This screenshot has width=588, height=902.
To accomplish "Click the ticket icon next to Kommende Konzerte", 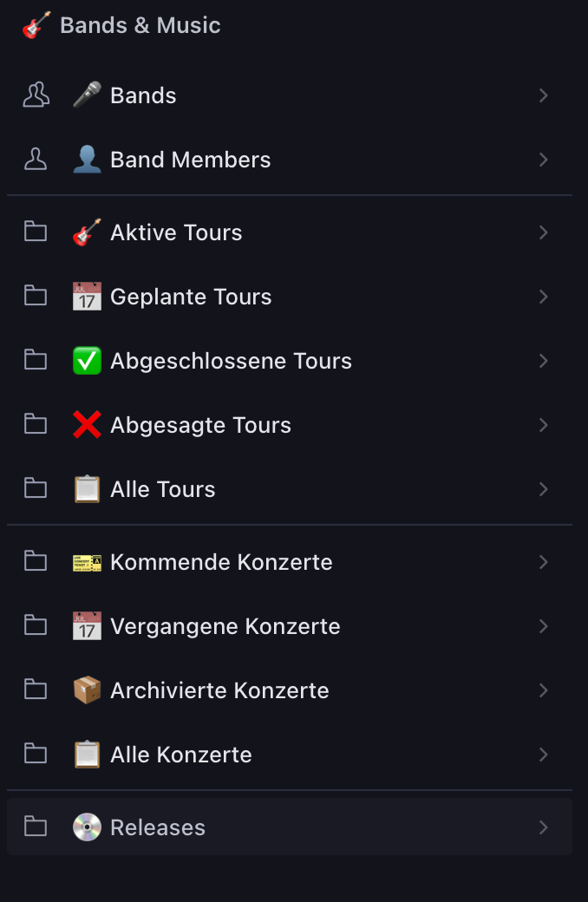I will click(87, 562).
